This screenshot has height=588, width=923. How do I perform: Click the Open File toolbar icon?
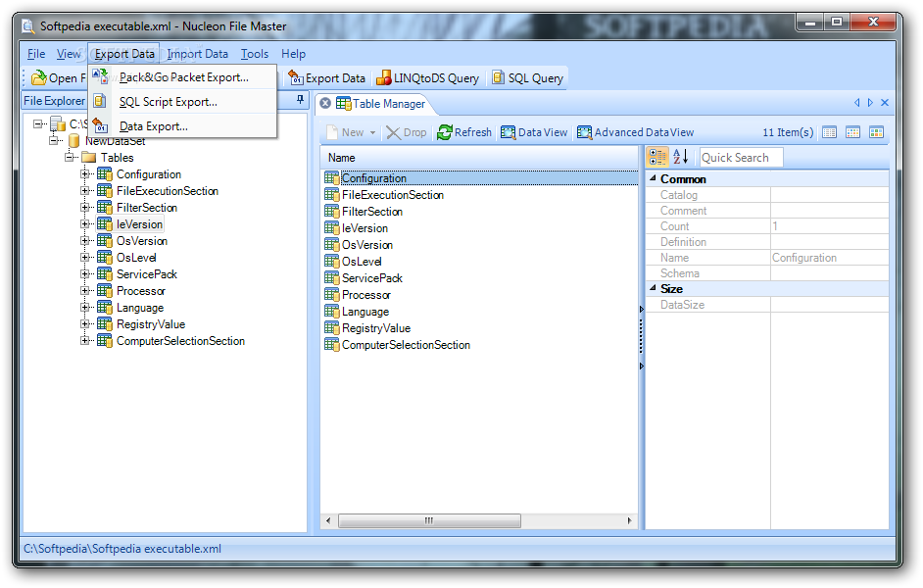(x=39, y=77)
